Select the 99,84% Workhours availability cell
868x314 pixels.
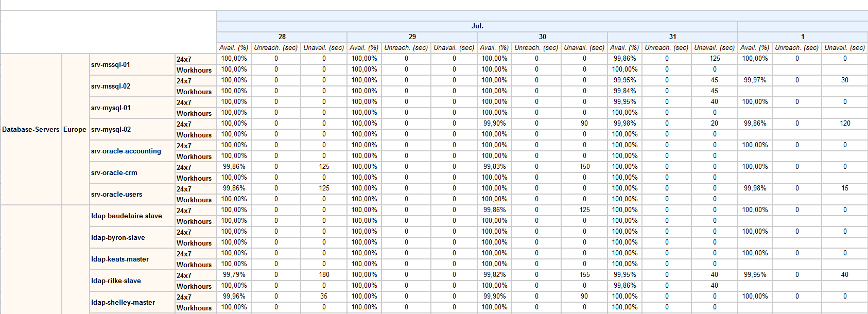pyautogui.click(x=624, y=91)
